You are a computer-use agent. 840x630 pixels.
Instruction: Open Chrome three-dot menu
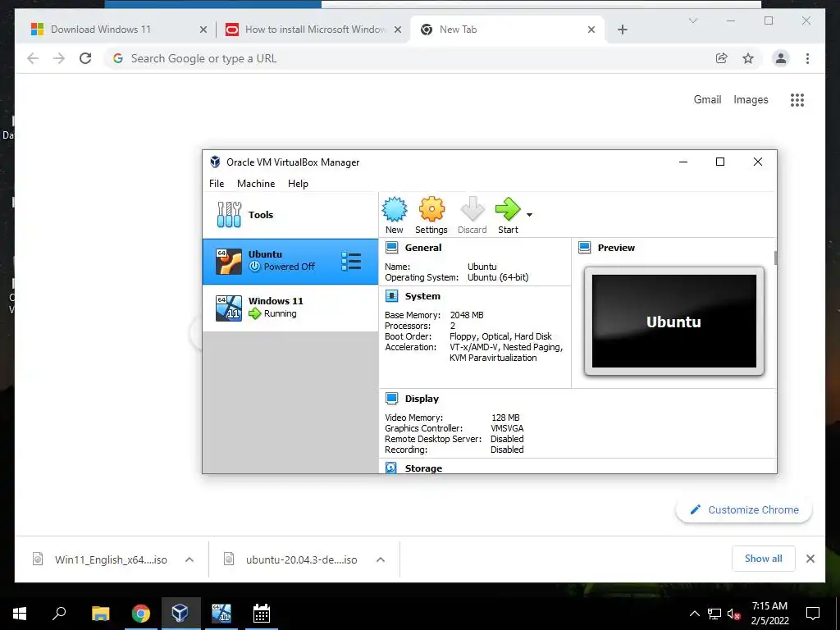click(807, 58)
